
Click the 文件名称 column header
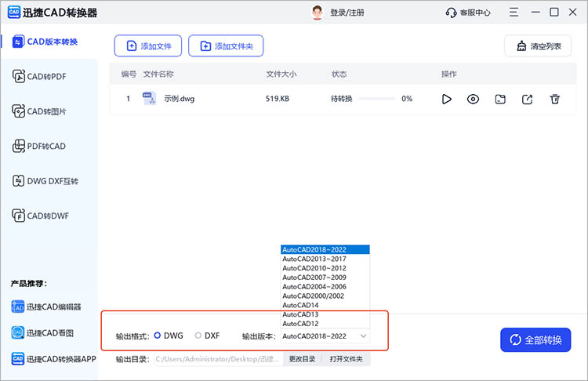pos(158,74)
